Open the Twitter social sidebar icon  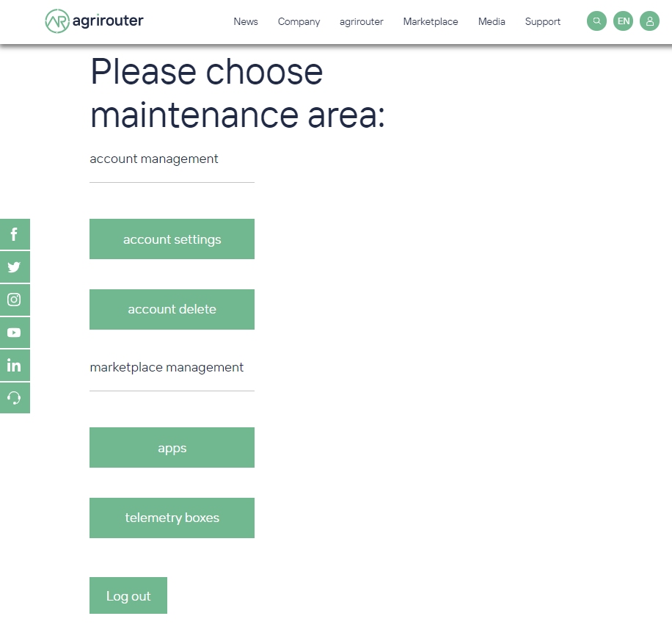click(14, 267)
